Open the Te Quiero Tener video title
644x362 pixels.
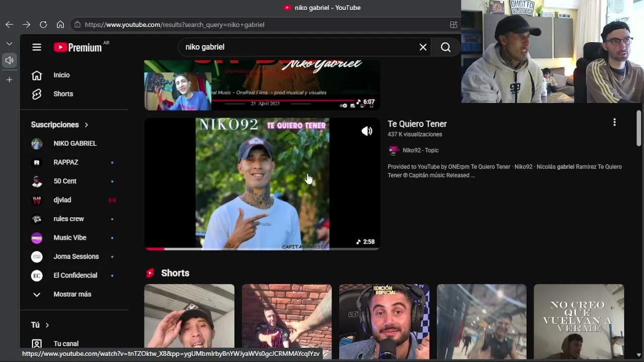coord(417,124)
